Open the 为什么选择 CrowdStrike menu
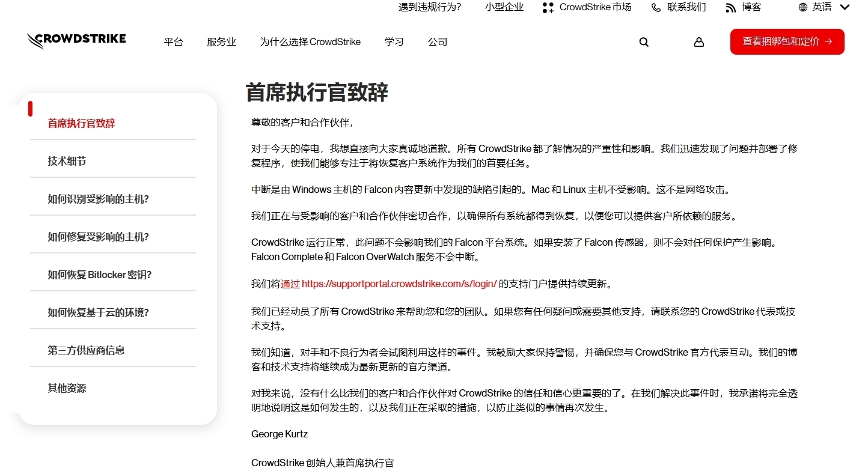868x471 pixels. [x=310, y=42]
